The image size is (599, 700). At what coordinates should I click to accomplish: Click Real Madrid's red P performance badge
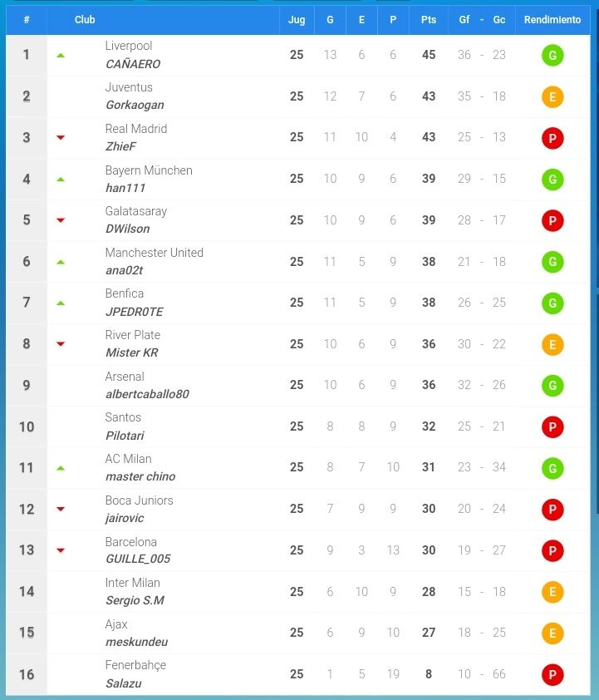coord(552,138)
